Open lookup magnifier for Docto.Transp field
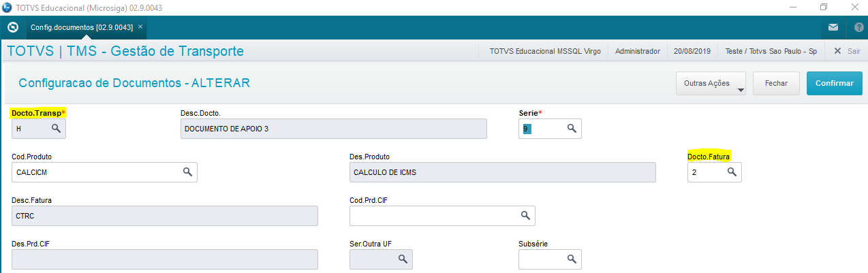 click(57, 128)
